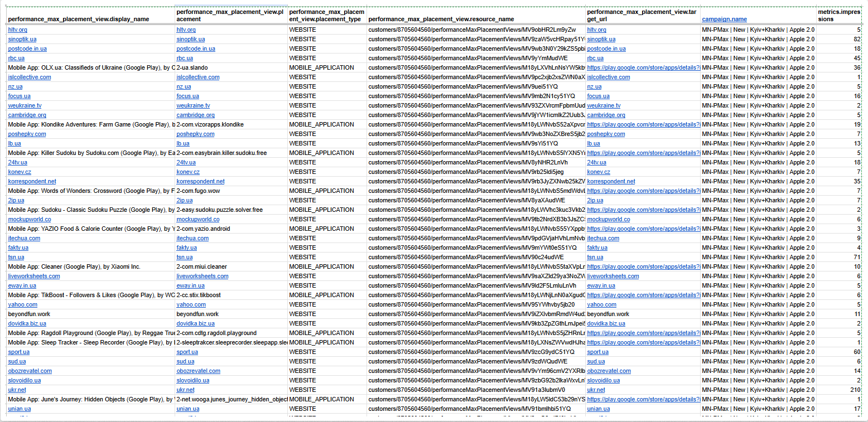Screen dimensions: 868x422
Task: Select the '2-com.vizorapps.klondike' placement cell
Action: pos(231,124)
